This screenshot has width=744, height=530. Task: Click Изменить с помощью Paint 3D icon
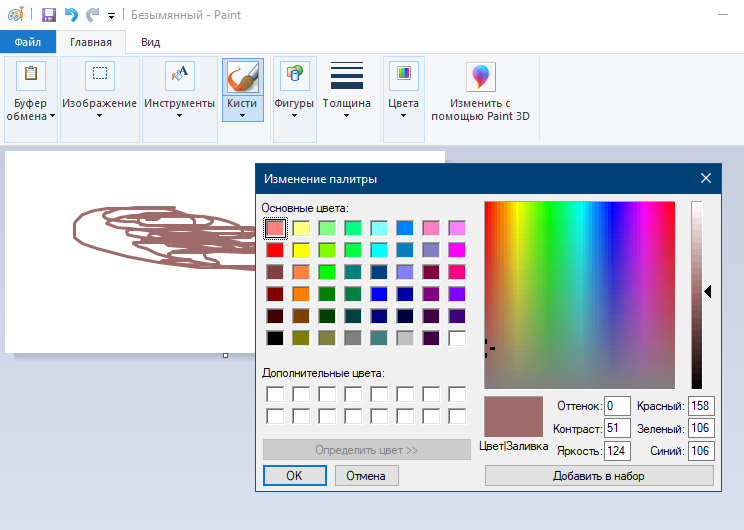tap(481, 76)
